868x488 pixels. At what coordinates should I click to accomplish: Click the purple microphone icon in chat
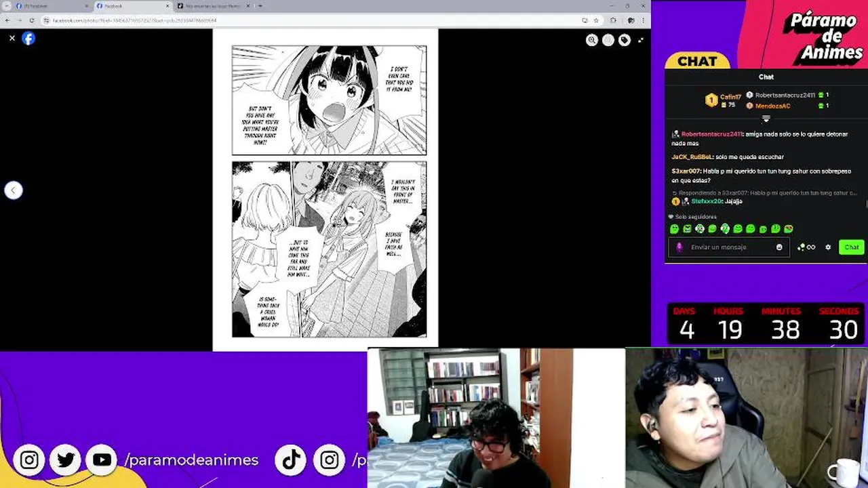(679, 247)
